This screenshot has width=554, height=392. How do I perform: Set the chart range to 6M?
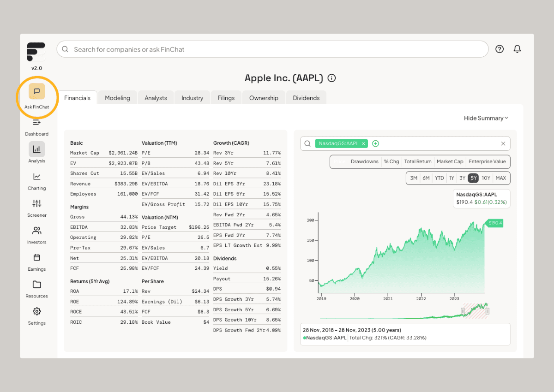pos(426,178)
